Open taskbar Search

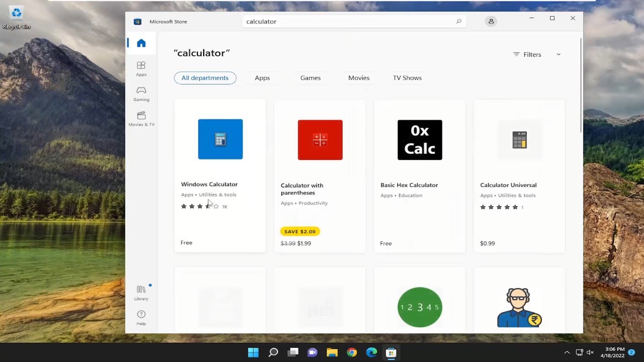coord(273,352)
